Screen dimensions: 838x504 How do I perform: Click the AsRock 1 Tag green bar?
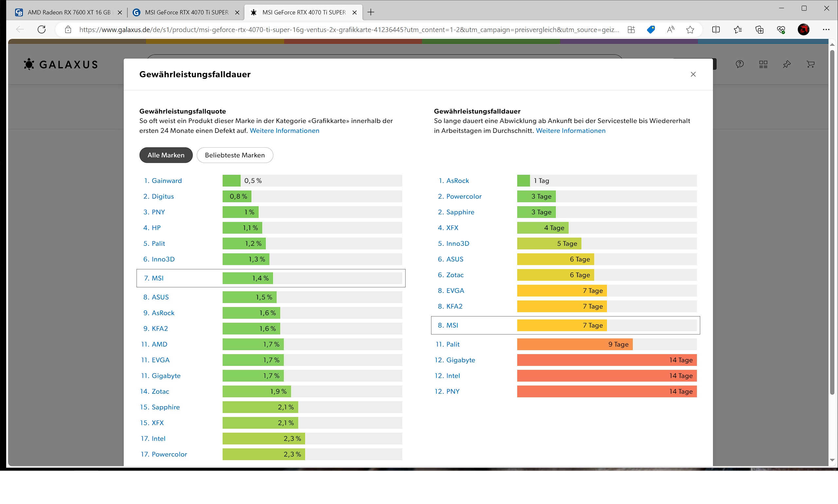click(523, 181)
